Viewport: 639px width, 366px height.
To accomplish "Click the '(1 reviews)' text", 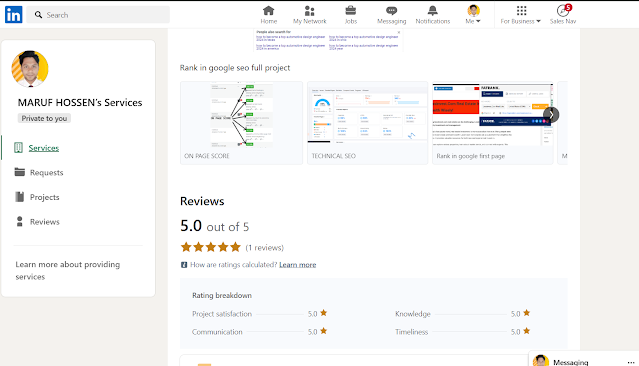I will (264, 248).
